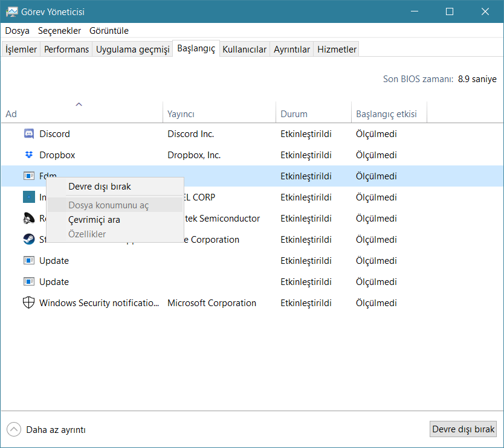Click Etkinleştirildi status in the Discord row
Screen dimensions: 504x448
[306, 134]
